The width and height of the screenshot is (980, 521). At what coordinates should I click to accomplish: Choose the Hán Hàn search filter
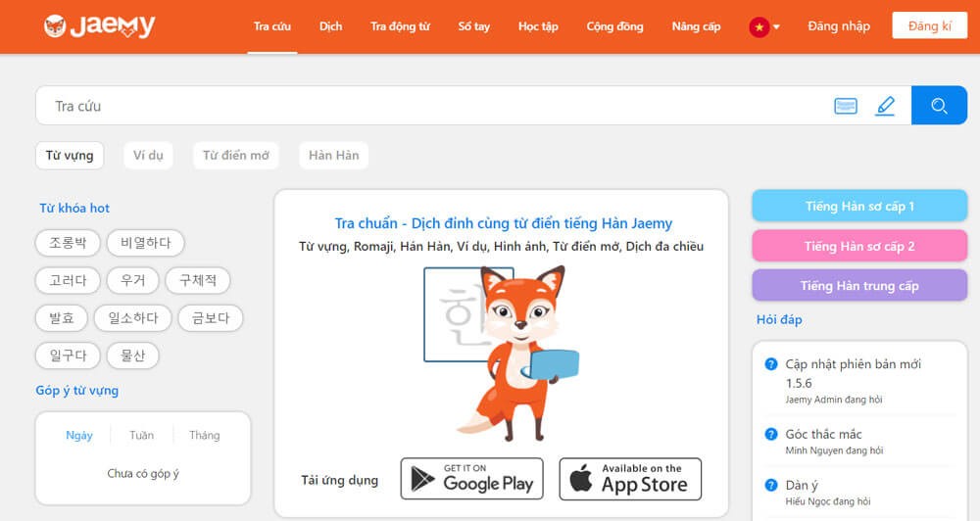[x=333, y=156]
